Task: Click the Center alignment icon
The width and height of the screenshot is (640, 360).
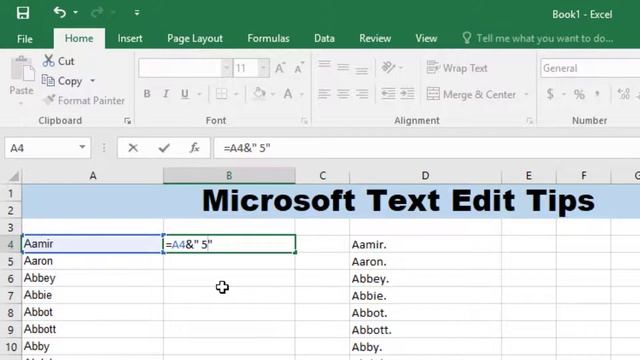Action: coord(343,94)
